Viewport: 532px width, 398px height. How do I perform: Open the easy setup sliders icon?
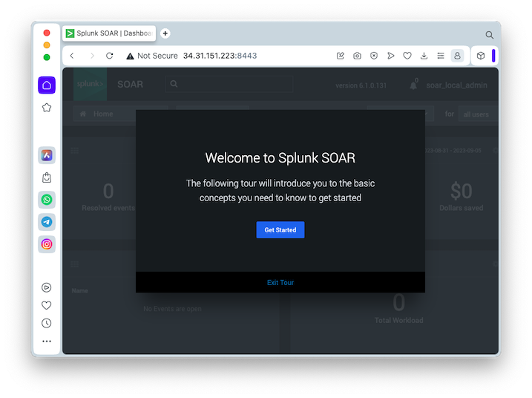pos(441,56)
